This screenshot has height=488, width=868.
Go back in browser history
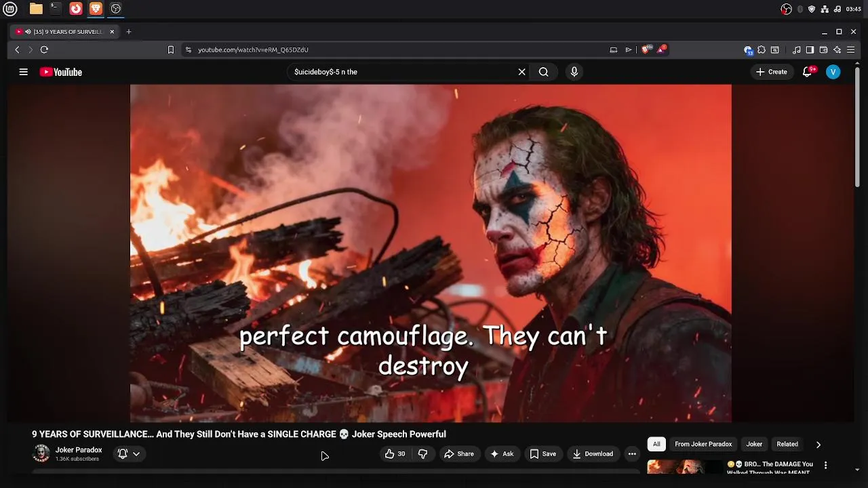[17, 49]
